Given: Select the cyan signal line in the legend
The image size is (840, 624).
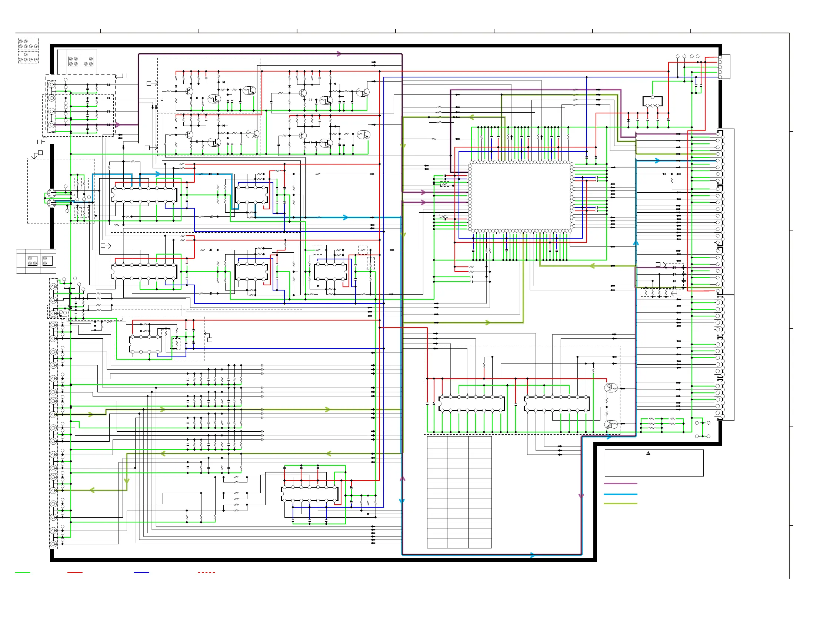Looking at the screenshot, I should 620,494.
